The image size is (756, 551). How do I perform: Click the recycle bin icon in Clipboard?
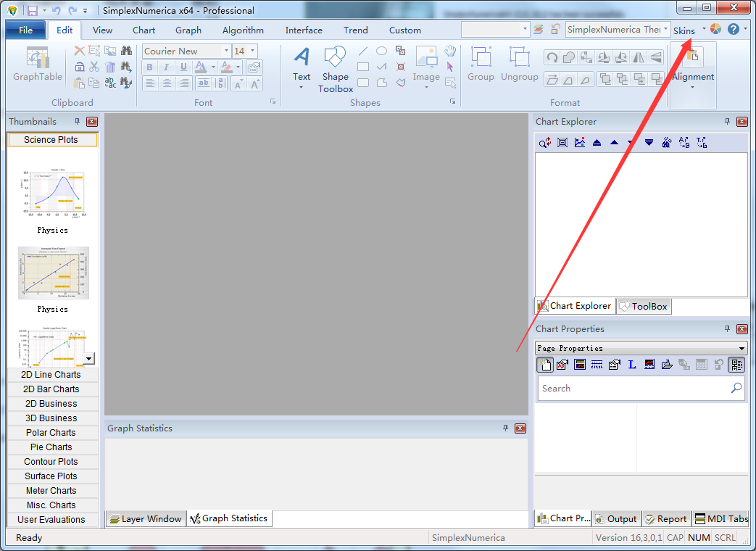tap(110, 67)
